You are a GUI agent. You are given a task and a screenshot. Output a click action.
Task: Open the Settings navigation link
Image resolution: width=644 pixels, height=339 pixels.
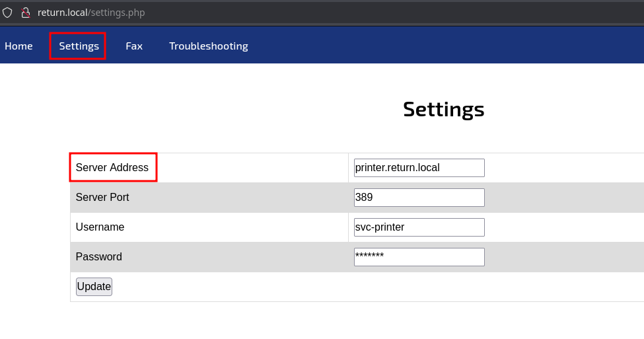click(79, 46)
